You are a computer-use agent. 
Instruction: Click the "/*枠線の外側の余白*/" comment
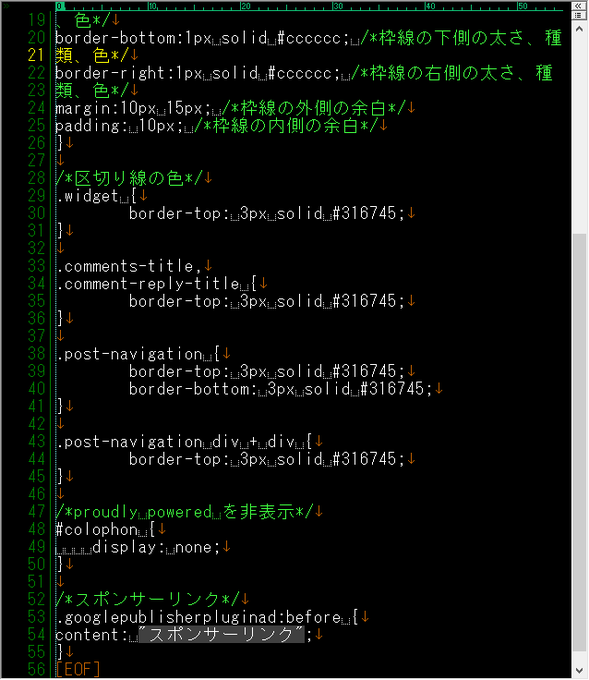(314, 108)
